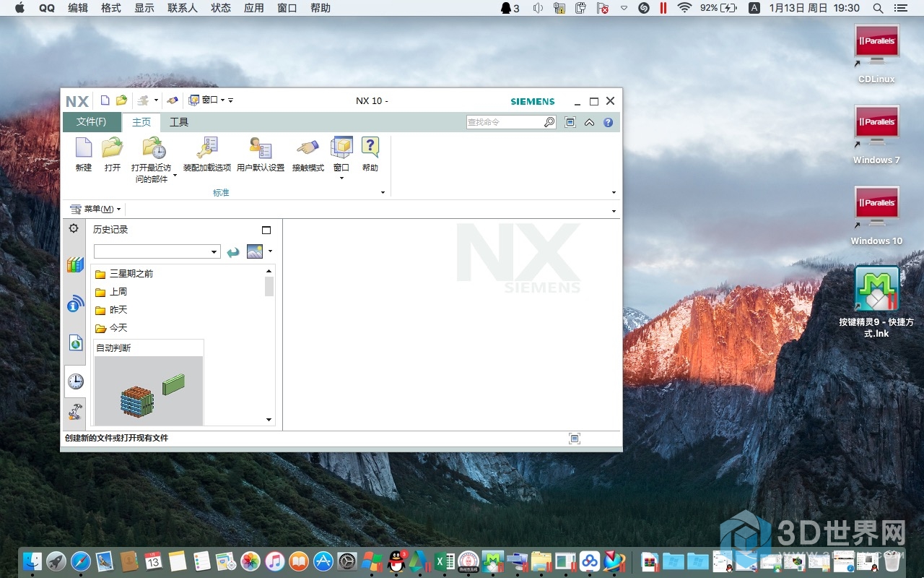
Task: Select the 三星期之前 history folder
Action: click(x=124, y=274)
